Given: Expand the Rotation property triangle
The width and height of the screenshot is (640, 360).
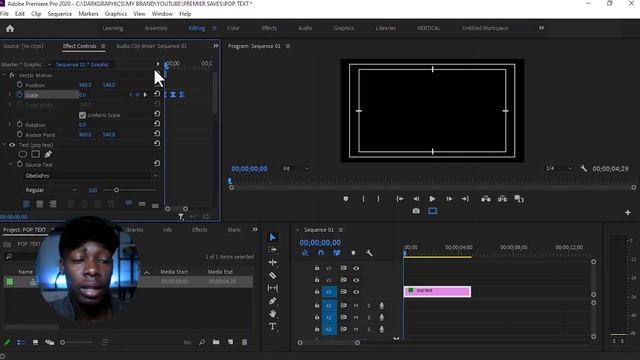Looking at the screenshot, I should click(10, 124).
